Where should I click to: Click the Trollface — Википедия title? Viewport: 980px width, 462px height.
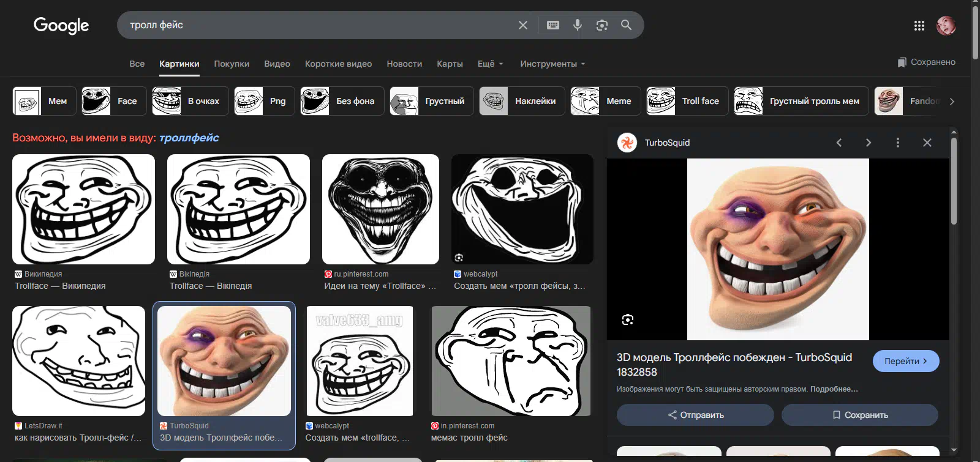[x=60, y=286]
